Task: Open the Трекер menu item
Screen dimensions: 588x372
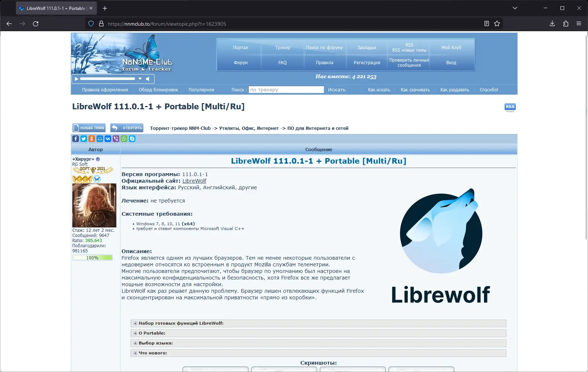Action: point(283,48)
